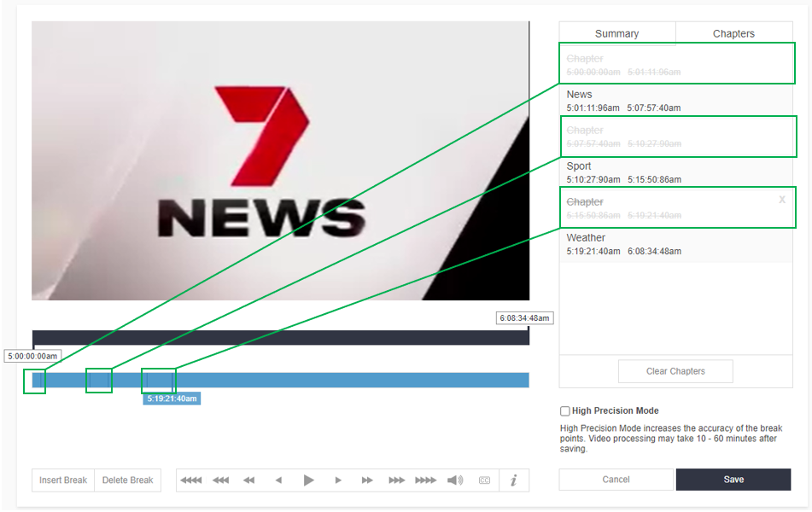Save the chapter changes

point(733,480)
